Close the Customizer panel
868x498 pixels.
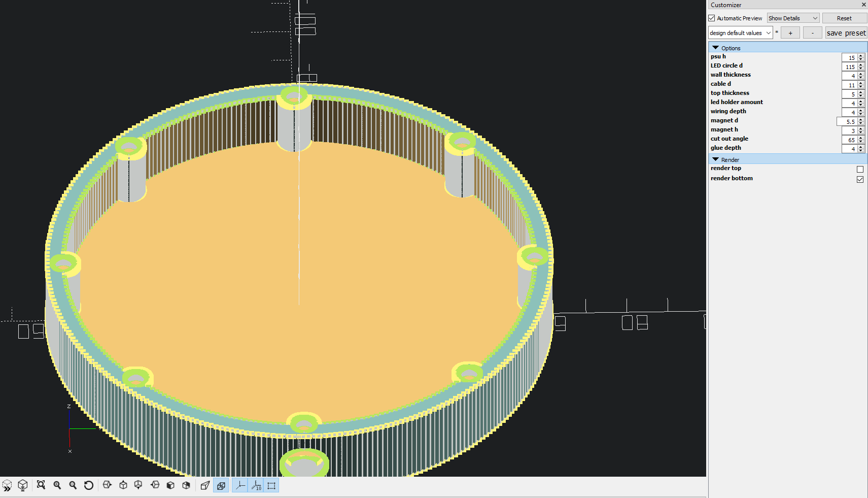pos(863,5)
